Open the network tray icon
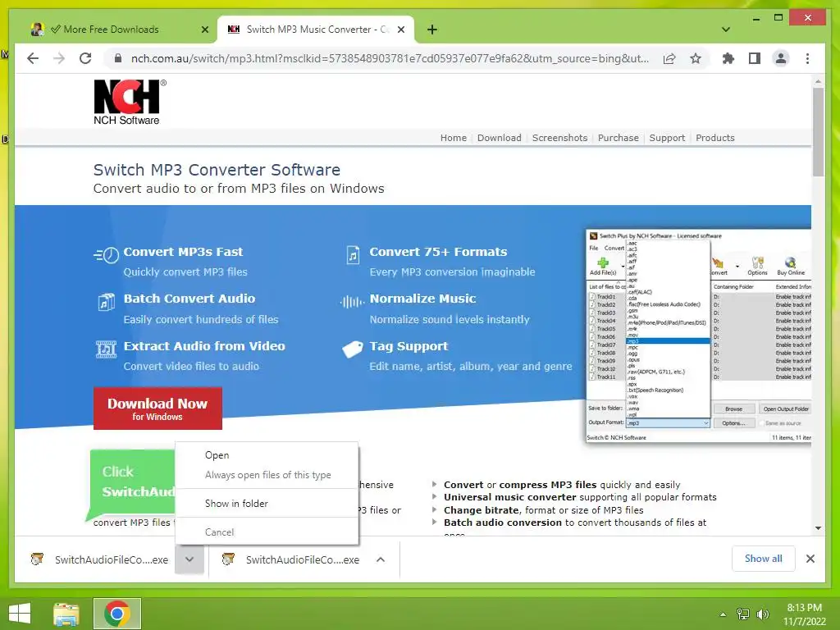 [x=743, y=614]
